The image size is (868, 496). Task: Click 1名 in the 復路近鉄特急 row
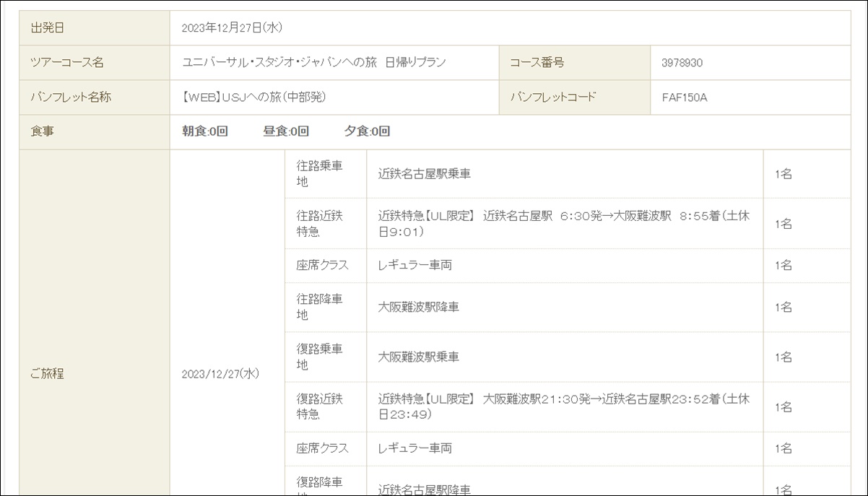(x=784, y=407)
